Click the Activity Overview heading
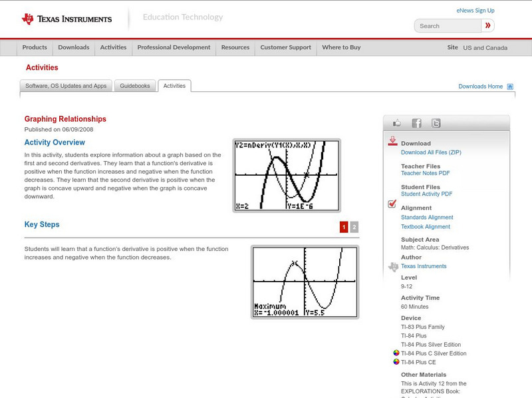Screen dimensions: 532x398 [x=55, y=142]
